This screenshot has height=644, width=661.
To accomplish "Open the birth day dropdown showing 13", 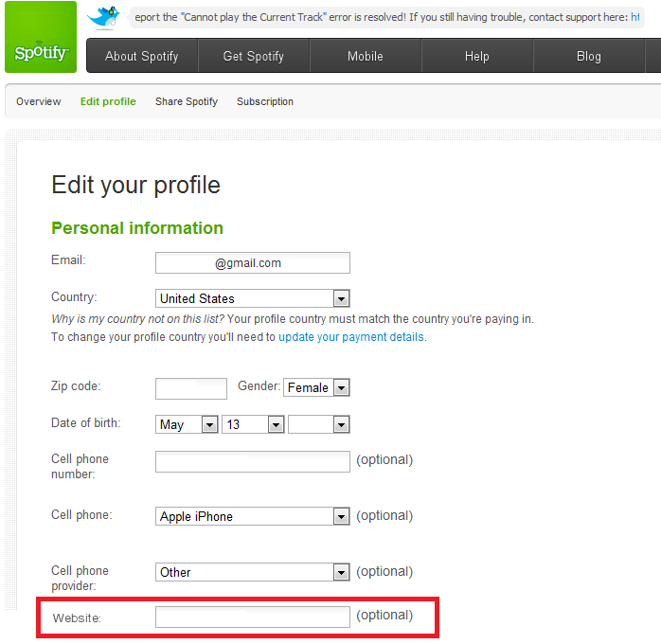I will coord(253,424).
